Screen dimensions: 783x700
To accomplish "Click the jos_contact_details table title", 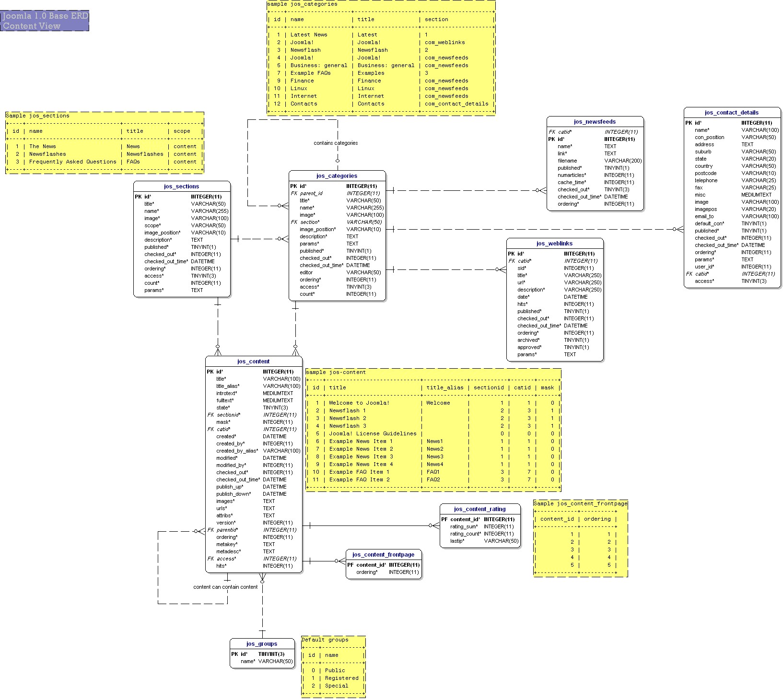I will click(732, 113).
